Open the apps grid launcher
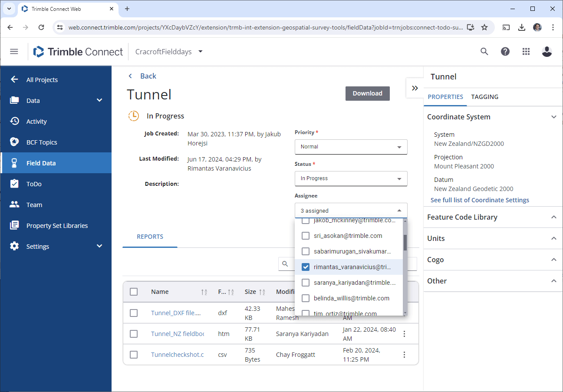Image resolution: width=563 pixels, height=392 pixels. tap(526, 52)
